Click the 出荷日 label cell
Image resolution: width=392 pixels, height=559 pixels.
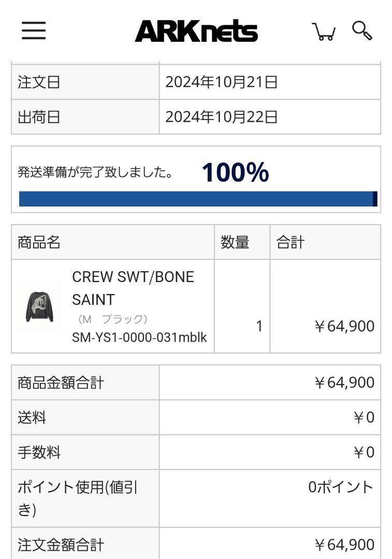(85, 117)
